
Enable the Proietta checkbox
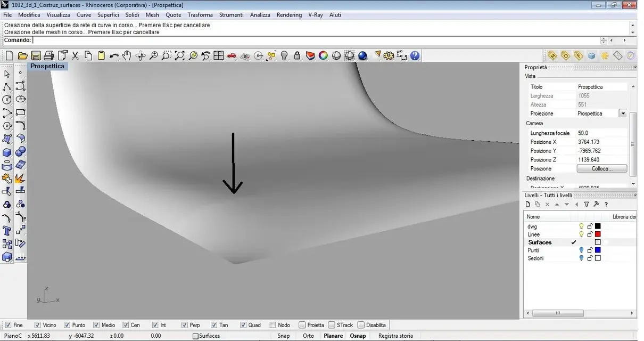tap(302, 325)
